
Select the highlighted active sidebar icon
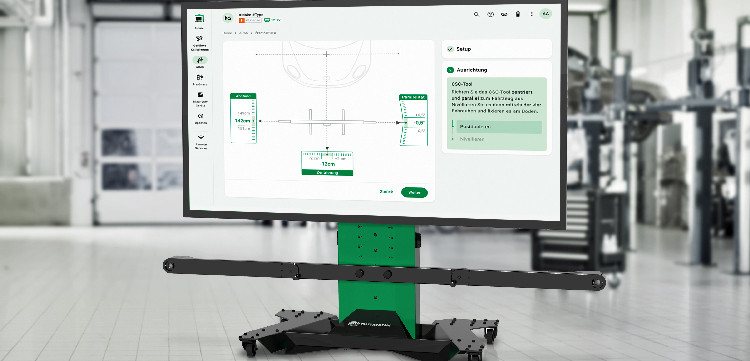point(200,60)
